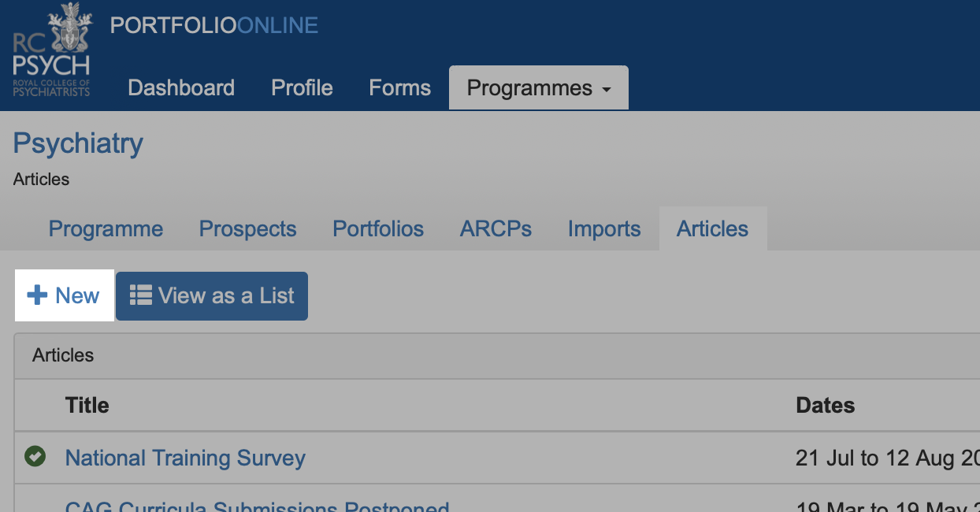Click the Psychiatry programme heading
The width and height of the screenshot is (980, 512).
[x=78, y=143]
